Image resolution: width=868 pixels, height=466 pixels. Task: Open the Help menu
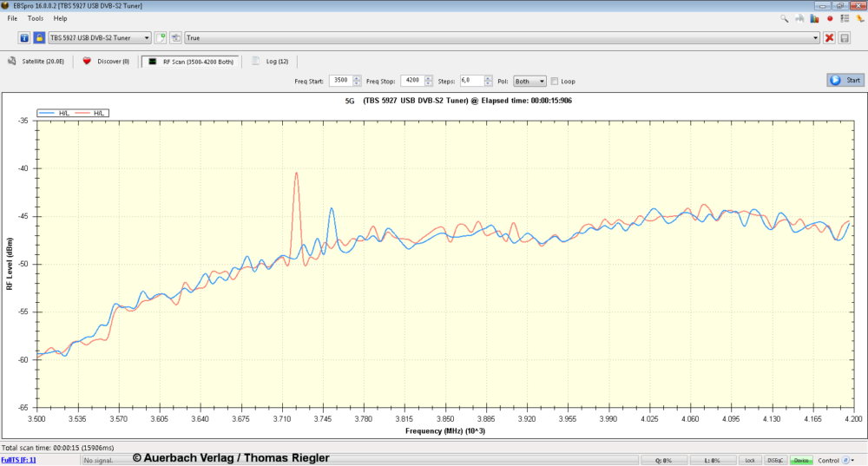(x=60, y=18)
